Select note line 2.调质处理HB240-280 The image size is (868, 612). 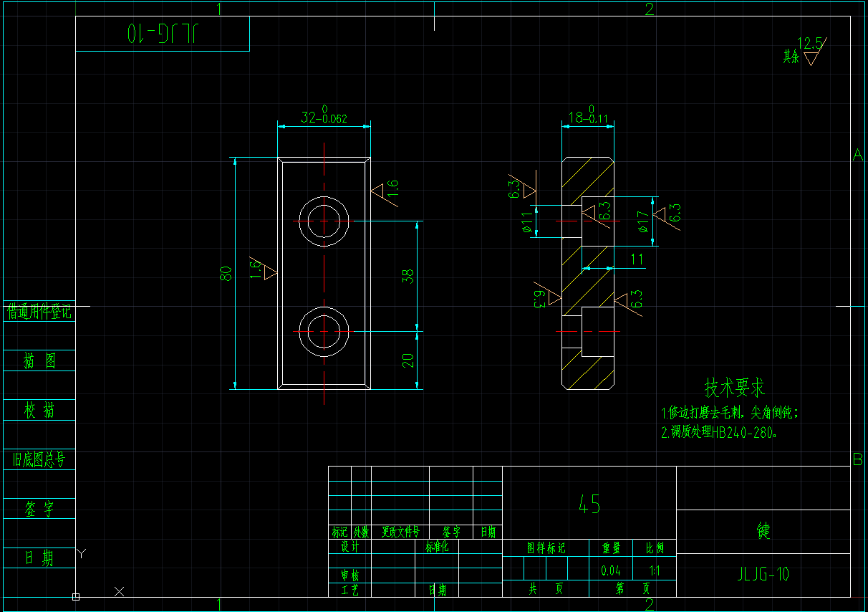coord(719,433)
